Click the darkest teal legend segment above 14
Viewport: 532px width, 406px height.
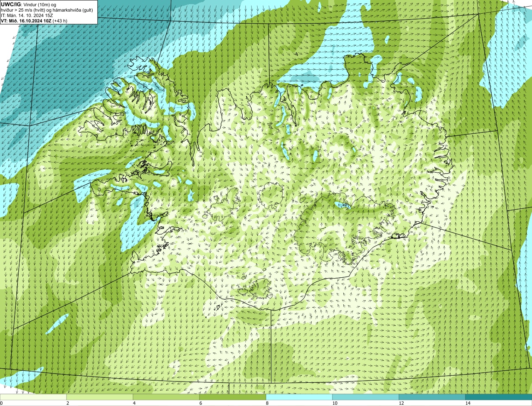point(499,397)
